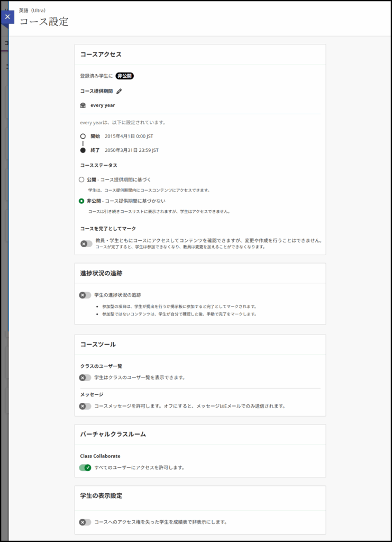Enable the コースを完了としてマーク toggle
The height and width of the screenshot is (542, 392).
pos(86,243)
